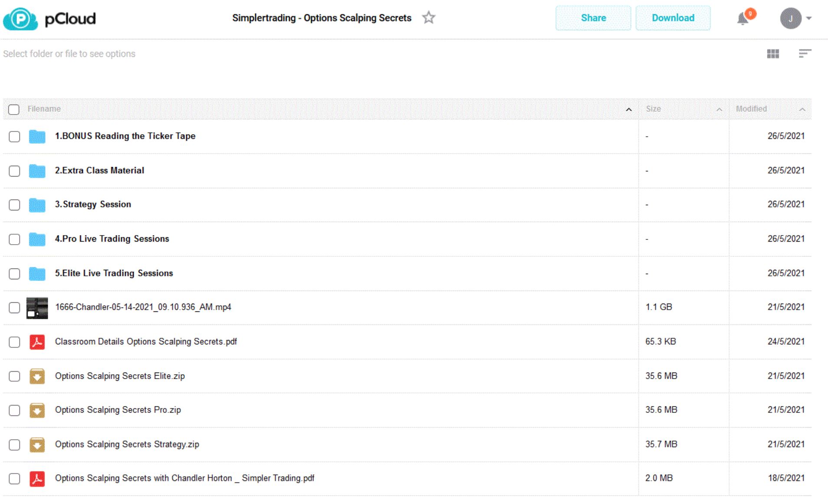Select checkbox for Chandler Horton Simpler Trading pdf

pyautogui.click(x=14, y=478)
